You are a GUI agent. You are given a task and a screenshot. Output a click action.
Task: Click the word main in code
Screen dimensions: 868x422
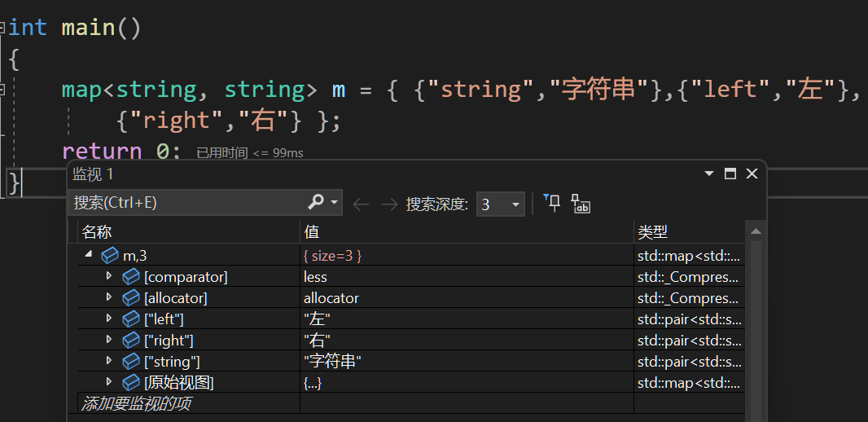pos(88,27)
